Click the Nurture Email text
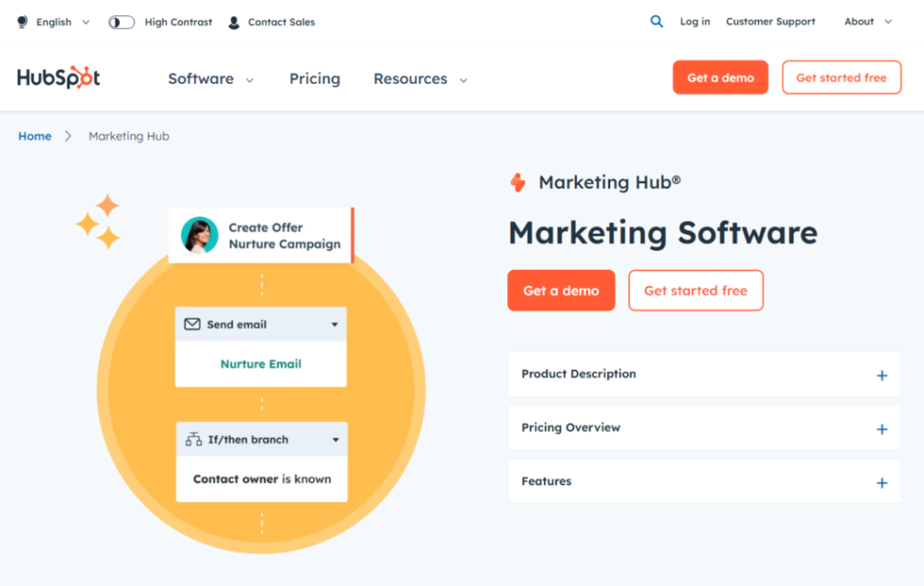This screenshot has height=586, width=924. point(261,365)
